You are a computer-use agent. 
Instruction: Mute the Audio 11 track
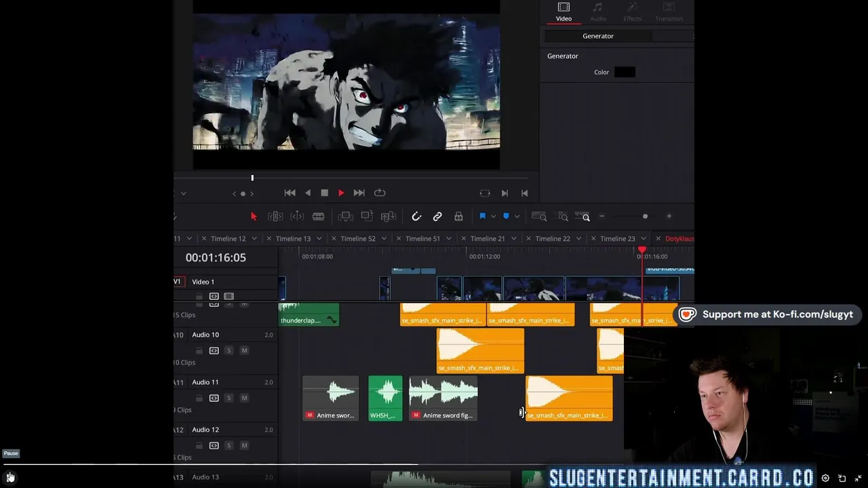point(244,398)
